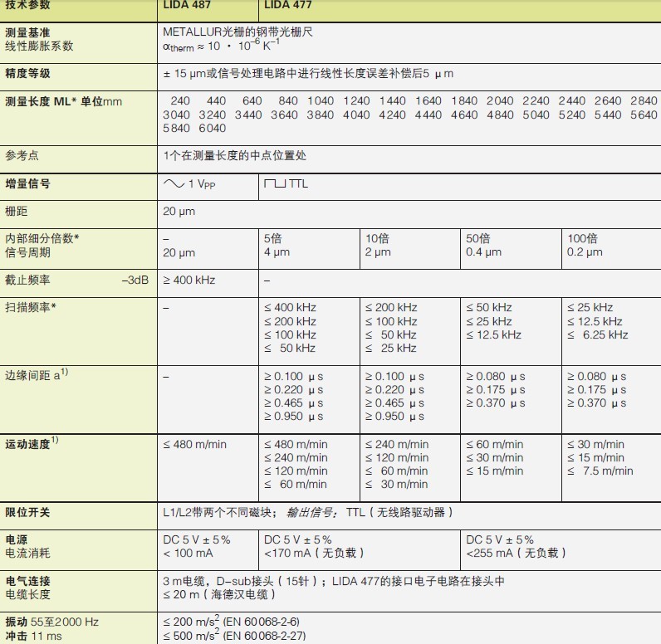The width and height of the screenshot is (661, 644).
Task: Click measuring length value 240
Action: pos(180,101)
